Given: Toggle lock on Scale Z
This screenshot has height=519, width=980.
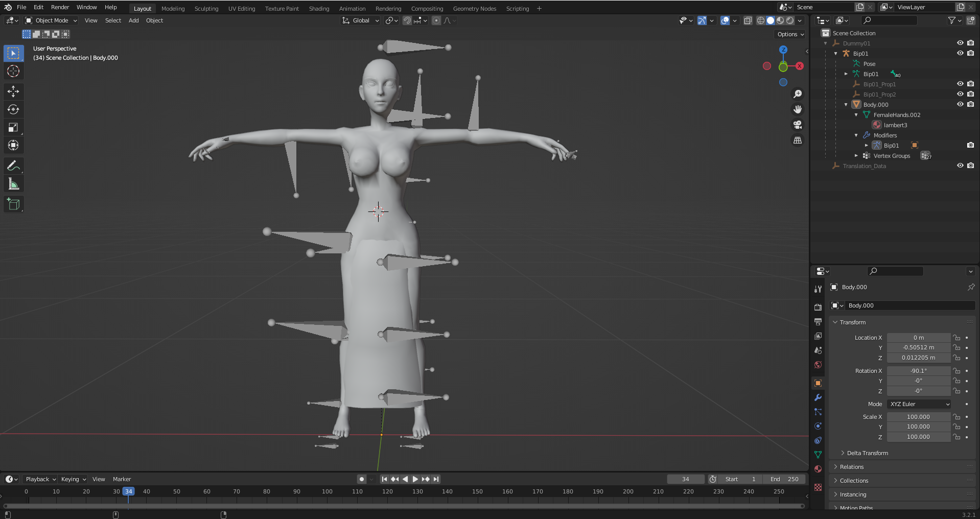Looking at the screenshot, I should [956, 437].
